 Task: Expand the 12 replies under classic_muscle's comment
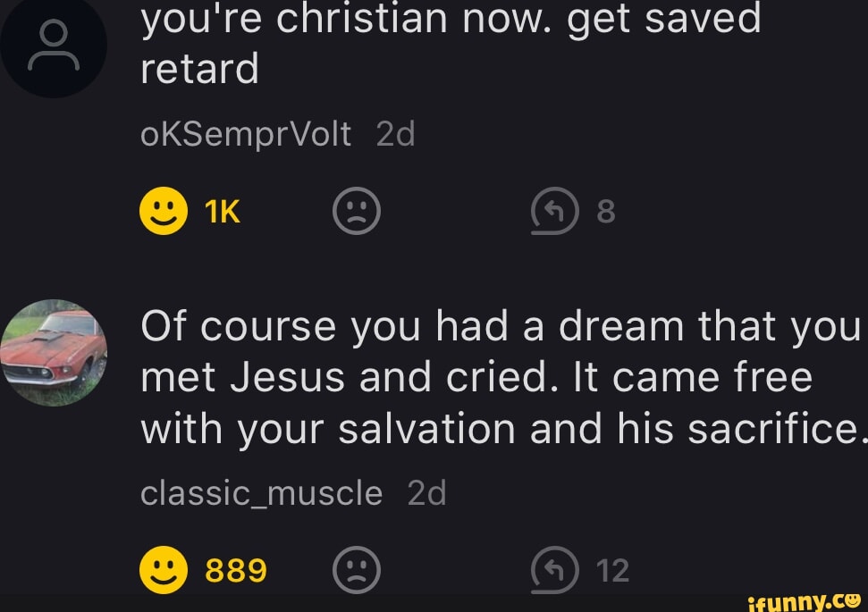point(613,570)
